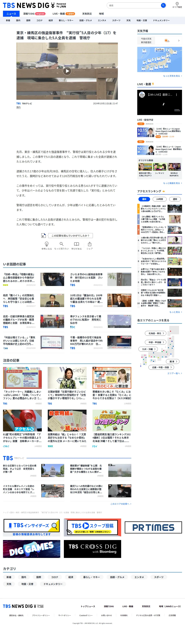Click the シェア share icon
This screenshot has height=644, width=185.
coord(90,244)
